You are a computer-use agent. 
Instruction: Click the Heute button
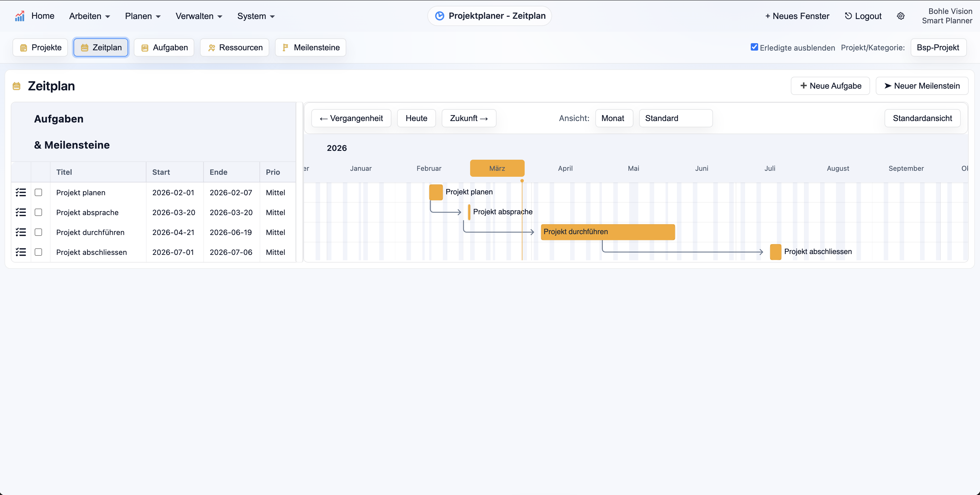click(416, 118)
